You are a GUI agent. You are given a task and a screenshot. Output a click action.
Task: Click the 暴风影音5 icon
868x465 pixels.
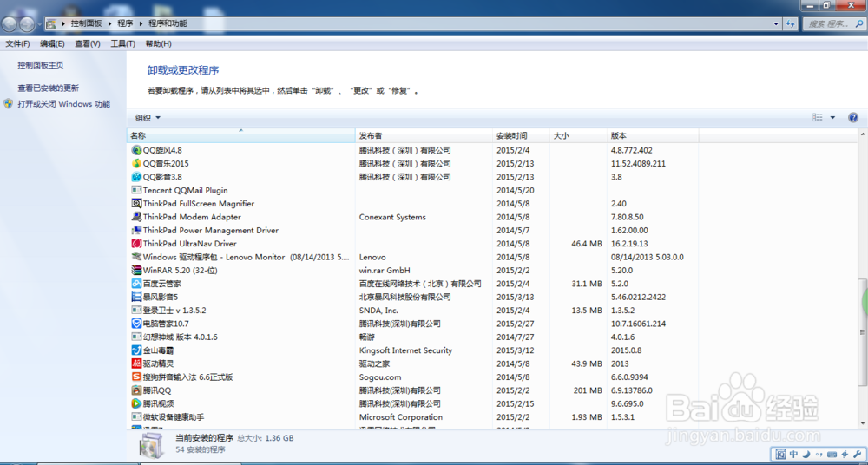click(137, 297)
